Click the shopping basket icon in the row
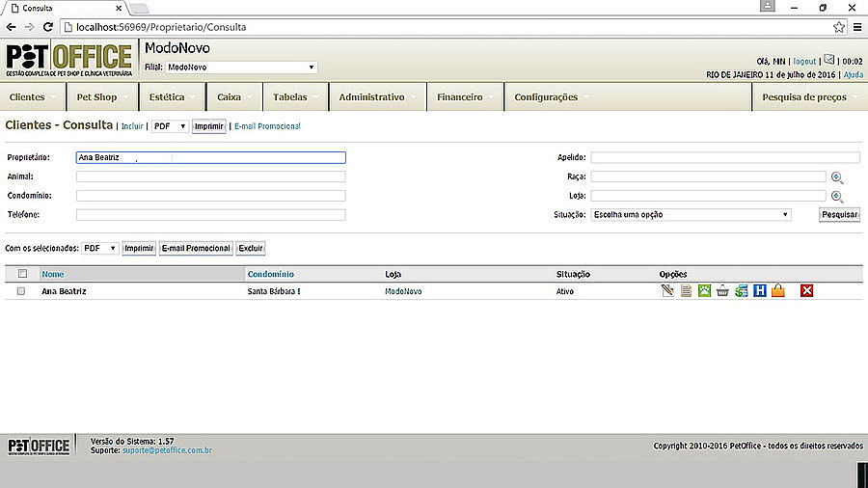Viewport: 868px width, 488px height. point(722,290)
